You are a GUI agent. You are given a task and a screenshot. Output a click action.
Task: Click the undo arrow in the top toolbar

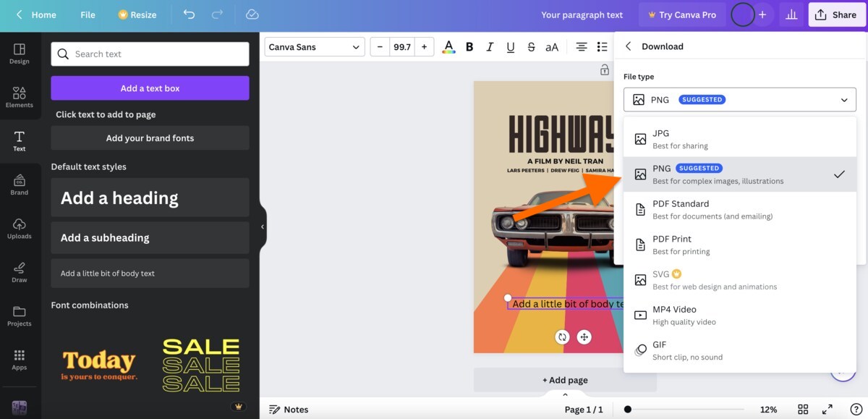[x=189, y=14]
